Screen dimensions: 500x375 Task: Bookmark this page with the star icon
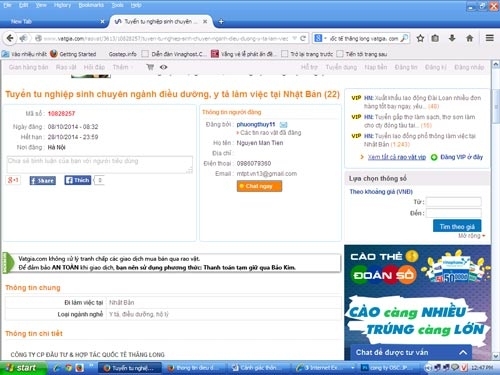(420, 38)
